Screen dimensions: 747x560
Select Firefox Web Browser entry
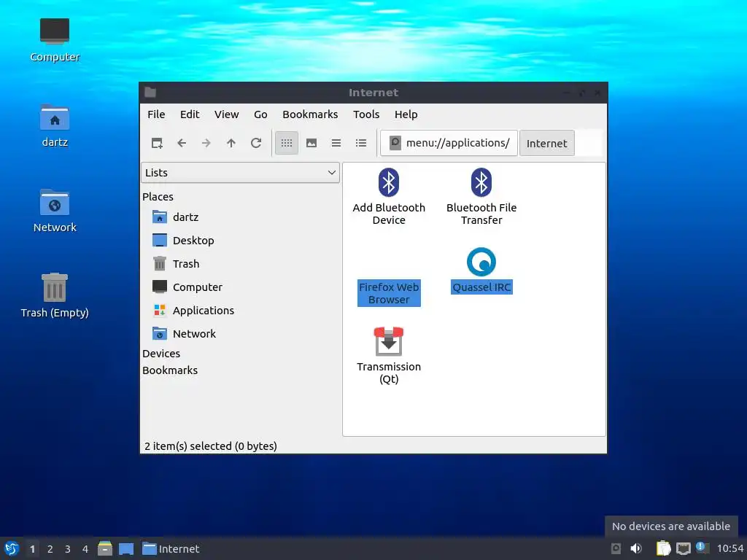coord(389,293)
